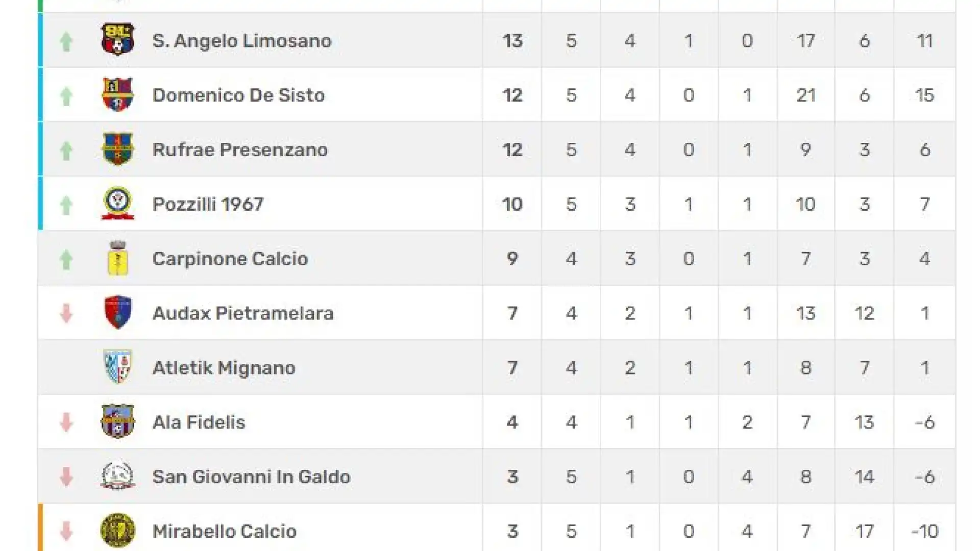The width and height of the screenshot is (980, 551).
Task: Click the Atletik Mignano team badge
Action: pos(118,367)
